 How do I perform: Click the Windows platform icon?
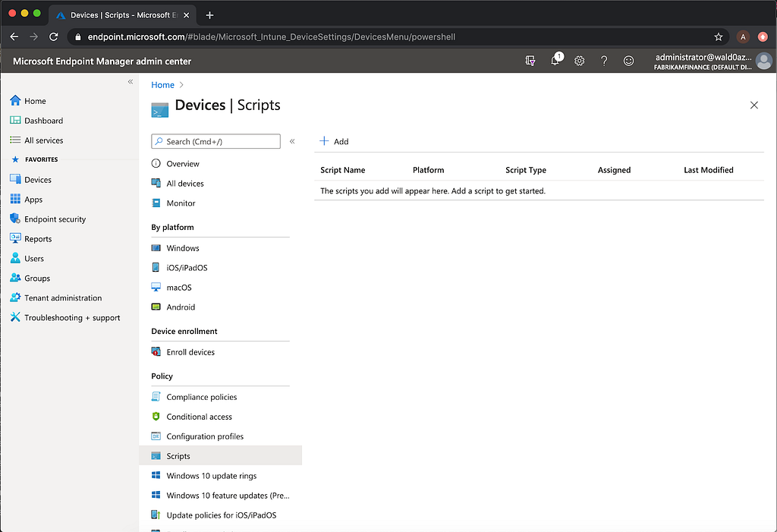pos(156,248)
